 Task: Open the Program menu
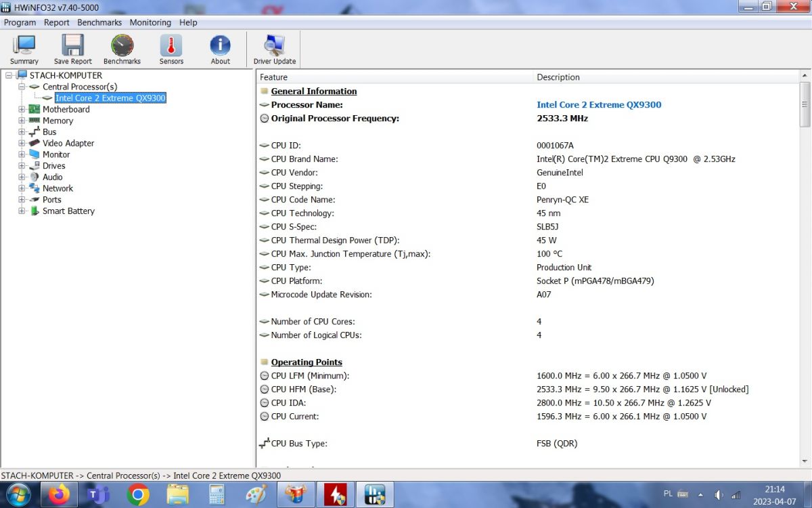coord(20,22)
